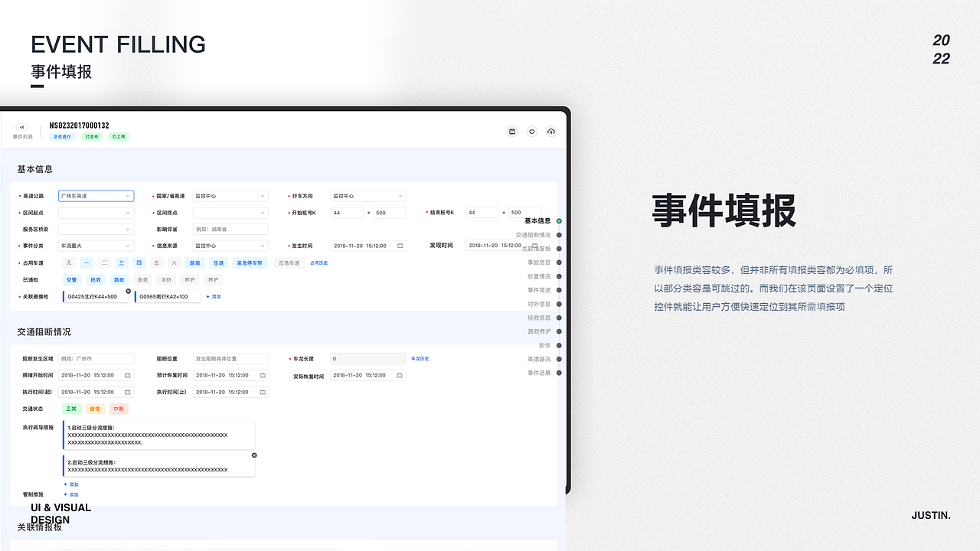Open the 国家/省高速 dropdown

(x=230, y=196)
